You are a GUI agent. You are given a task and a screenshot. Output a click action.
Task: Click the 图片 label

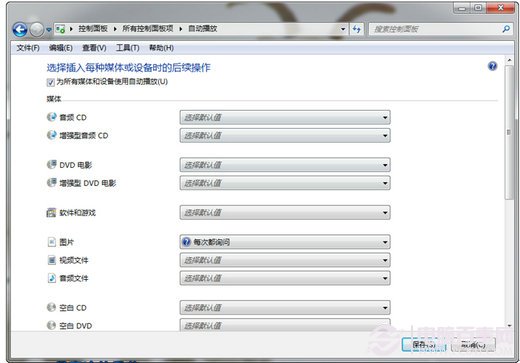[x=66, y=242]
